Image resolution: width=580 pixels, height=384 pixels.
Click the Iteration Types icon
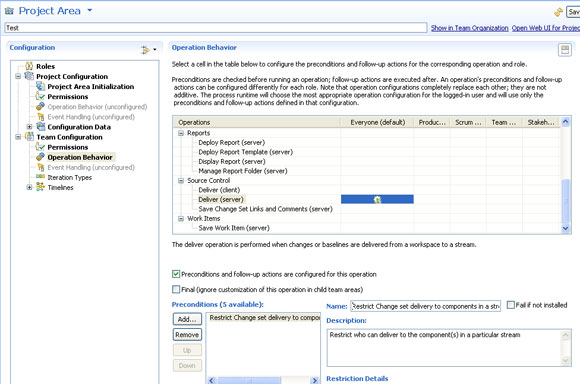(40, 177)
